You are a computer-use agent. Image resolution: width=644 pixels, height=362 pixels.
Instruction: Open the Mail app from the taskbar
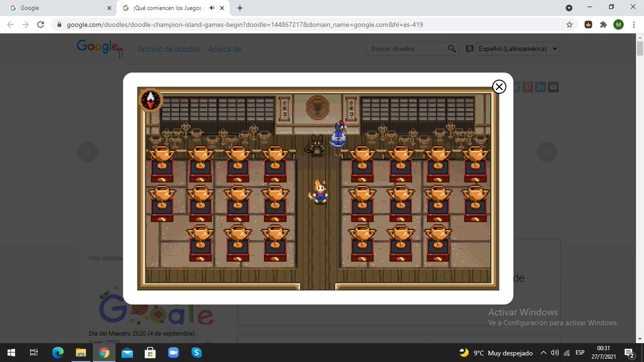pyautogui.click(x=127, y=352)
